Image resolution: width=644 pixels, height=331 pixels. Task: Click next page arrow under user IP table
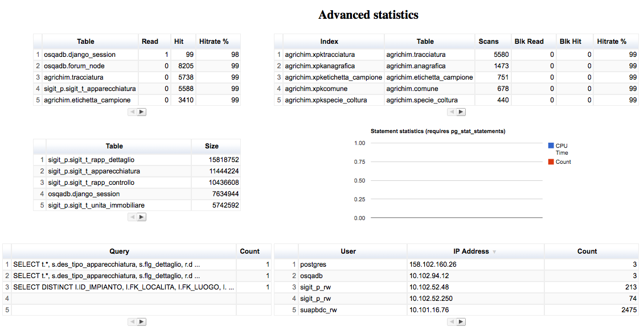click(x=461, y=321)
